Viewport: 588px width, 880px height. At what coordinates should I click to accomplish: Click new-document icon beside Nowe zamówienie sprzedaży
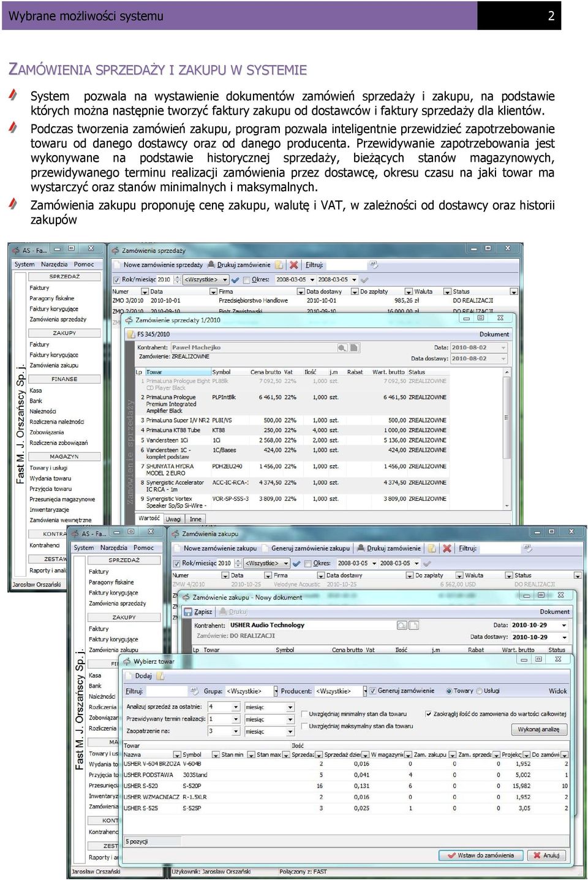coord(116,265)
